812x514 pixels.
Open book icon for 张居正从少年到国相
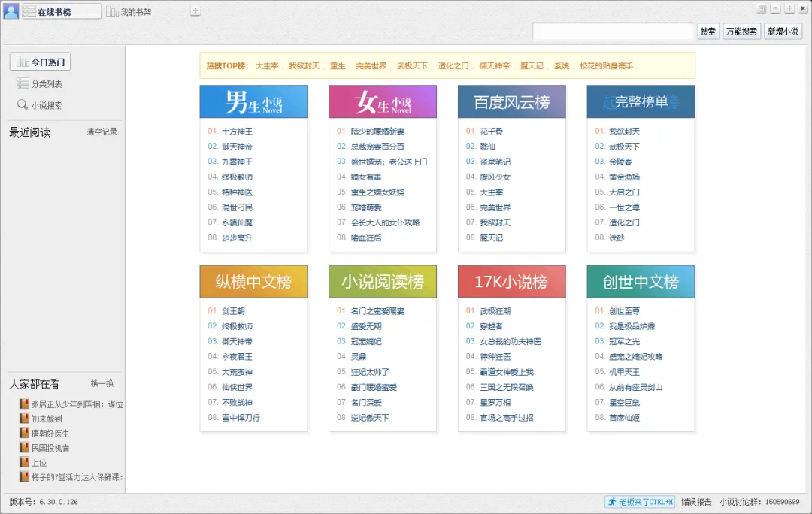[24, 404]
